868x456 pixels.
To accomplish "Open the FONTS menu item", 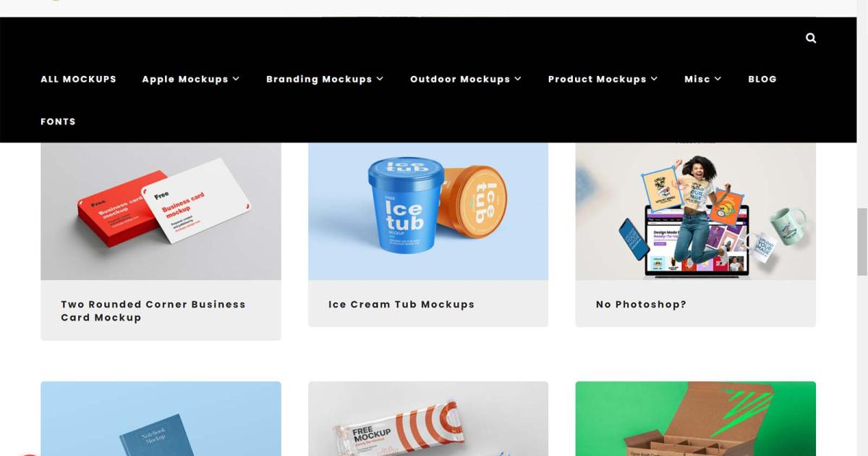I will click(x=58, y=122).
